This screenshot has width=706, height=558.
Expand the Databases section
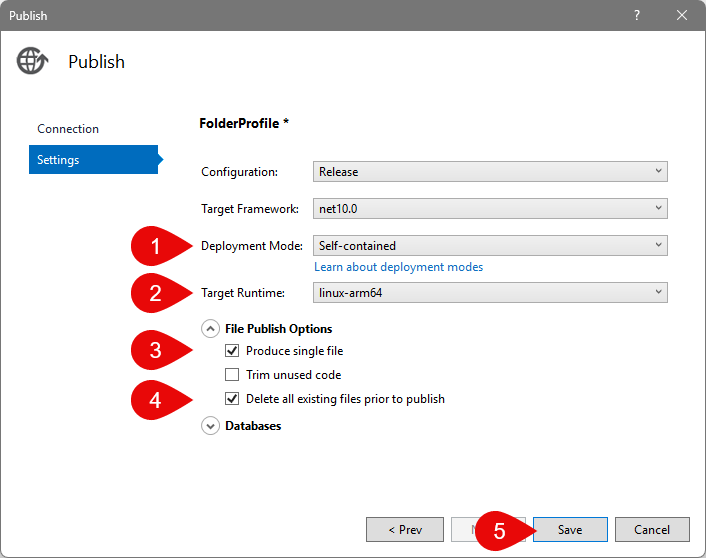pyautogui.click(x=211, y=426)
